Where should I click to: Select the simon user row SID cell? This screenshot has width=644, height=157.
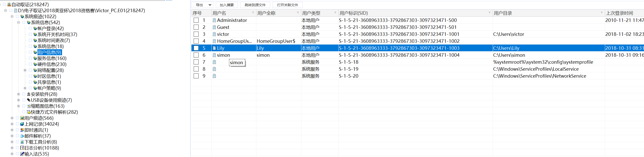399,55
